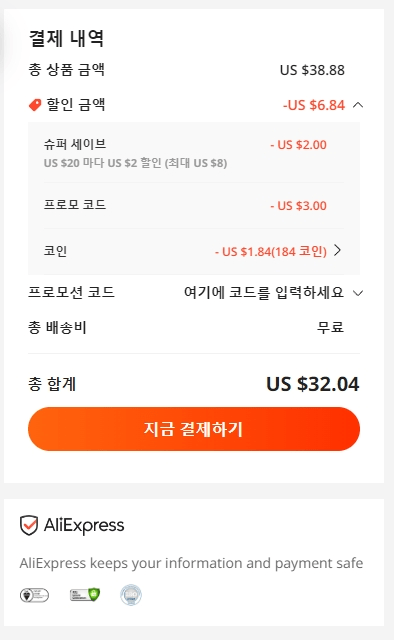The width and height of the screenshot is (394, 640).
Task: Click the -US $6.84 discount total
Action: point(314,105)
